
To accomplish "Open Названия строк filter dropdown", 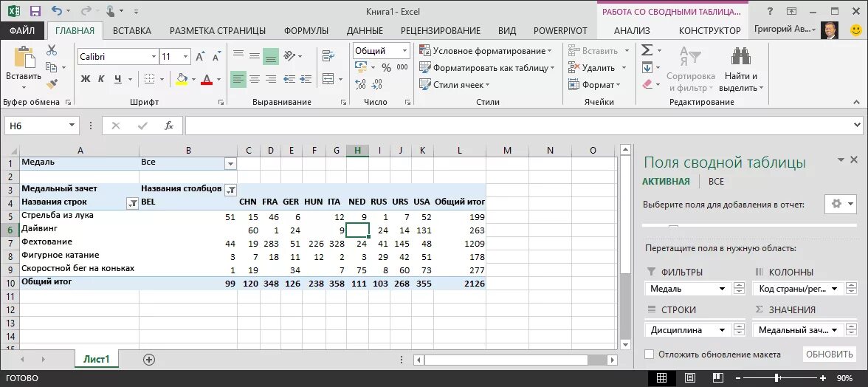I will (x=132, y=203).
